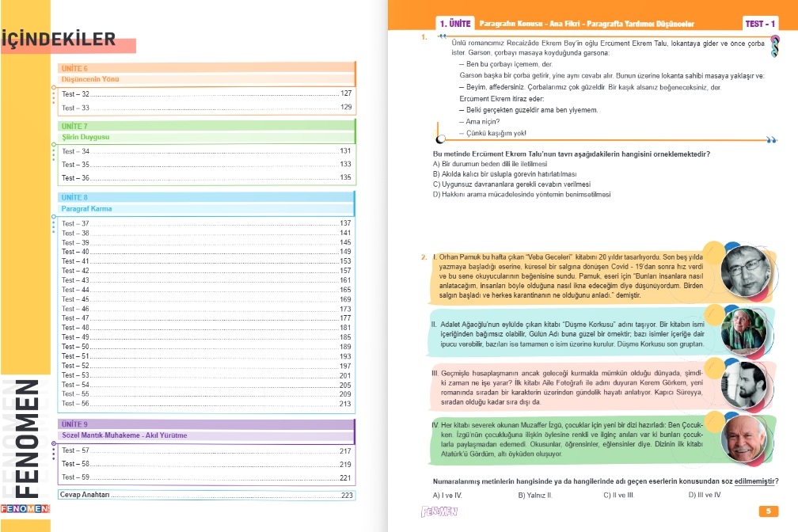The height and width of the screenshot is (532, 798).
Task: Click the yellow paragraph I about Orhan Pamuk
Action: tap(571, 276)
